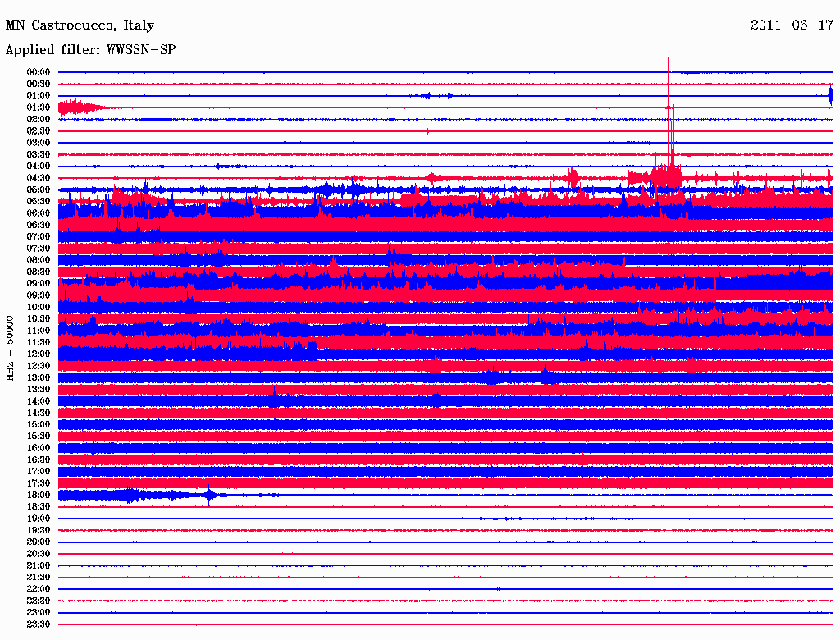Click the blue spike ending the 01:00 trace
840x640 pixels.
830,96
